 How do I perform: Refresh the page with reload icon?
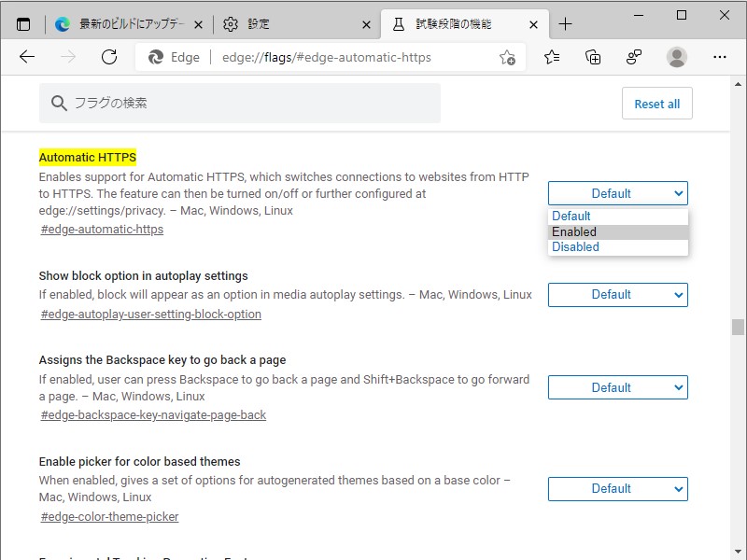tap(109, 57)
